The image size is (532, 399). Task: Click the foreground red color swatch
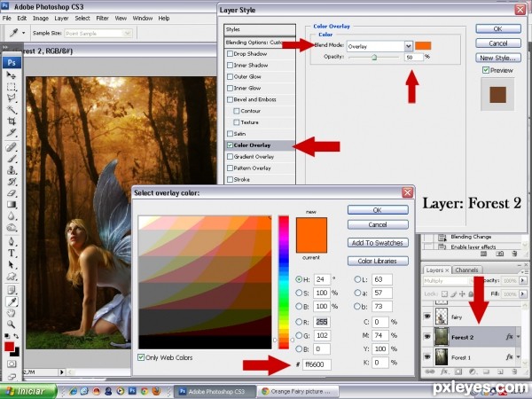point(9,347)
